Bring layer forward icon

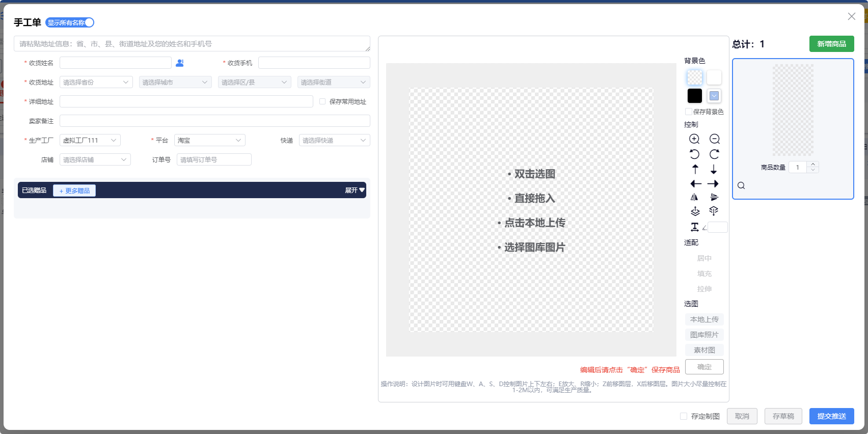pos(695,211)
